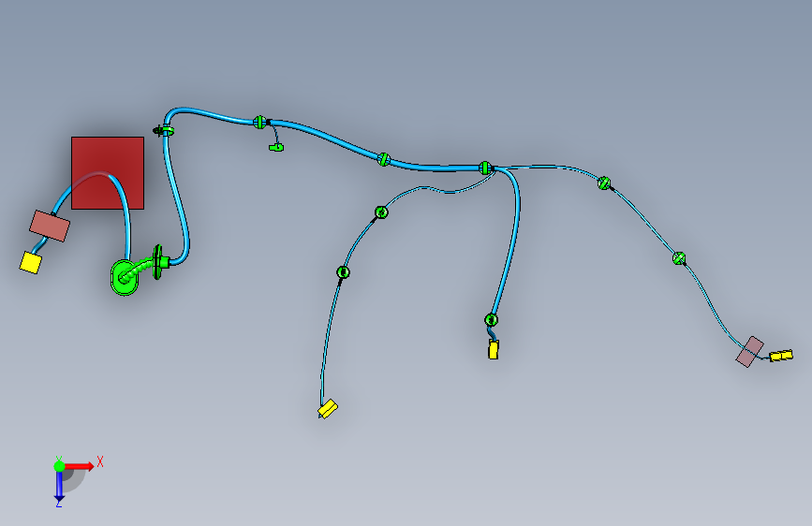Select the second green clip on the right thin branch
The width and height of the screenshot is (812, 526).
tap(679, 257)
